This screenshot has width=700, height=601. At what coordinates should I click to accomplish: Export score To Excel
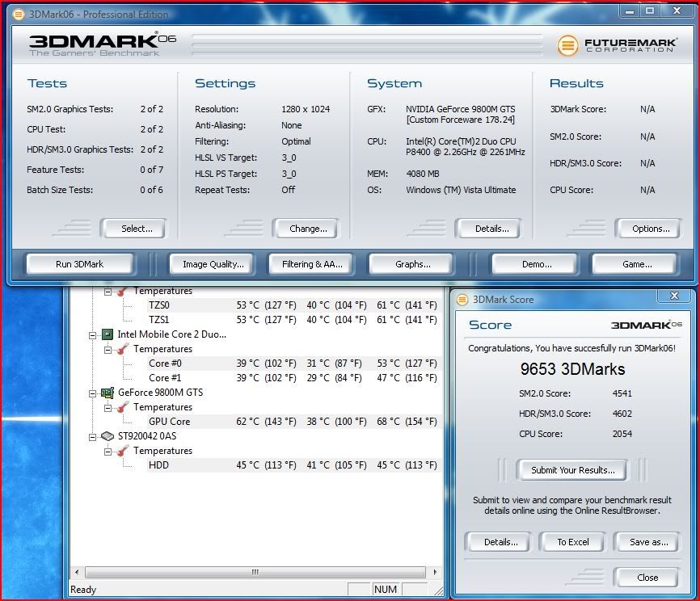(573, 542)
